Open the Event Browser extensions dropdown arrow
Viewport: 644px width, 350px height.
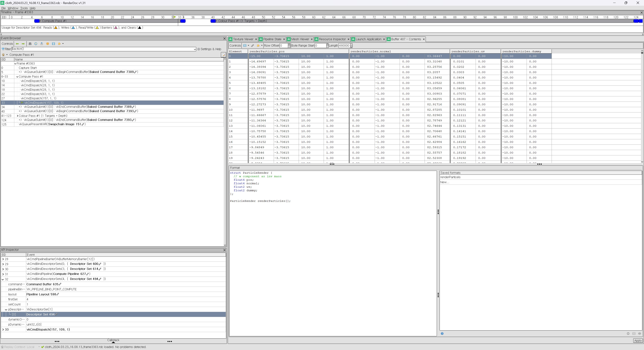63,44
